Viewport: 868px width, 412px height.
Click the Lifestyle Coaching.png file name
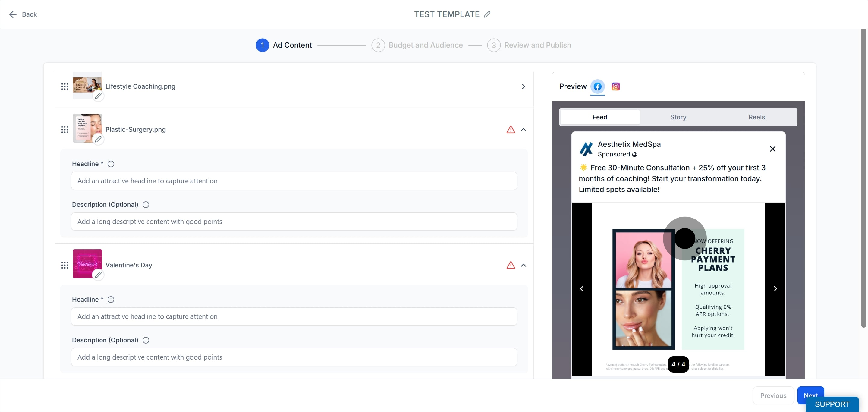[x=140, y=86]
